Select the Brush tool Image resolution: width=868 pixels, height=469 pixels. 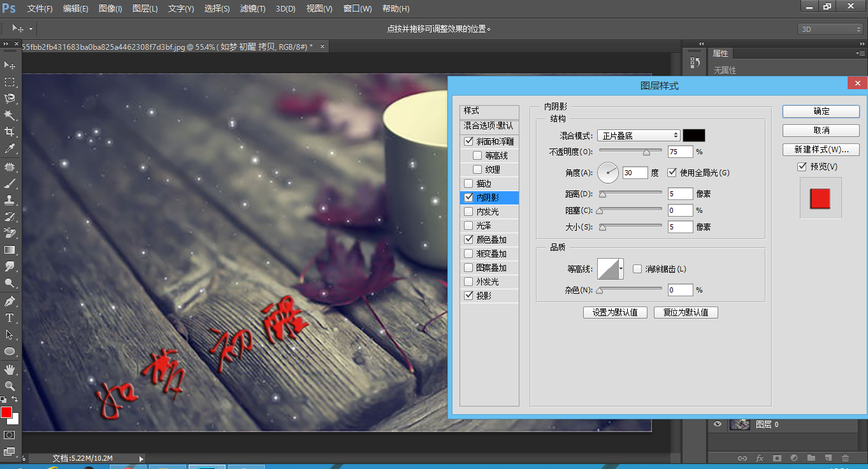[x=10, y=184]
